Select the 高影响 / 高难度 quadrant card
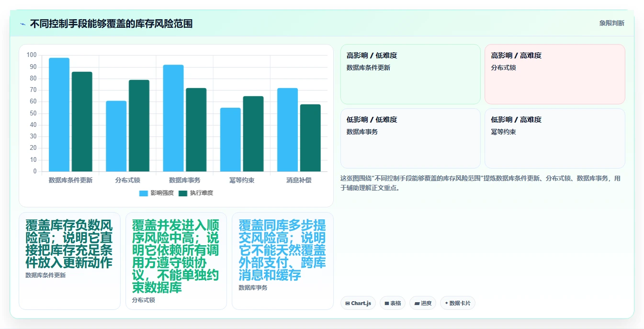Screen dimensions: 644x329 click(x=555, y=74)
